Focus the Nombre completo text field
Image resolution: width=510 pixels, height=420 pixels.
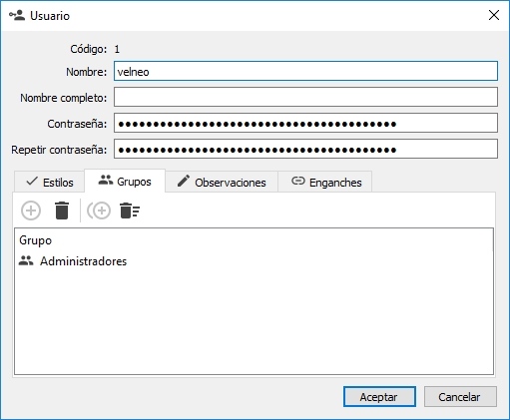(x=305, y=97)
